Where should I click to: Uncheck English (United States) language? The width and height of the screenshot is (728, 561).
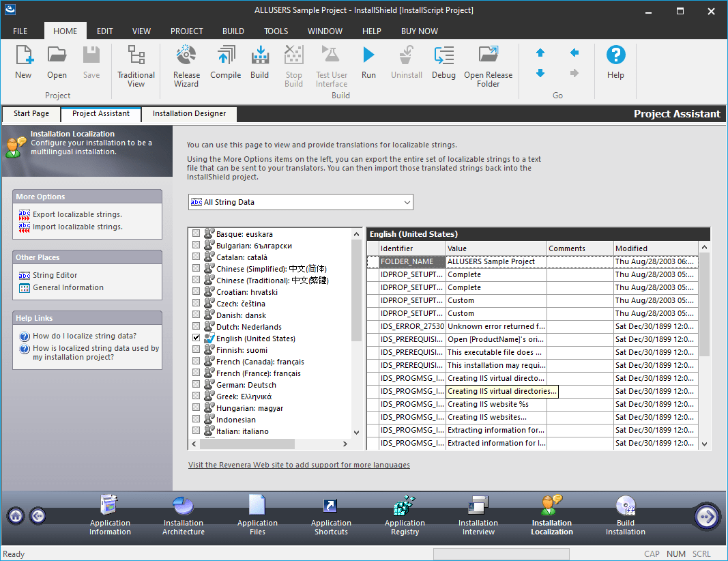click(196, 338)
